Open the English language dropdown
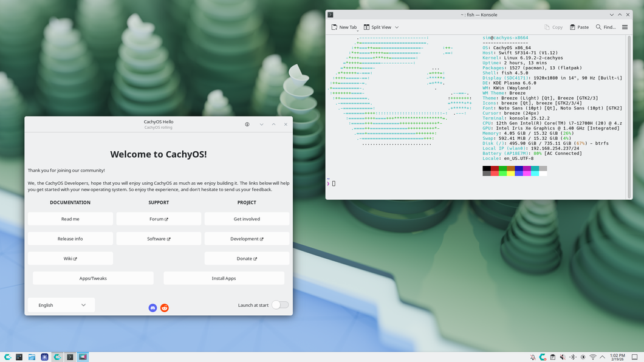The image size is (644, 362). (x=61, y=305)
